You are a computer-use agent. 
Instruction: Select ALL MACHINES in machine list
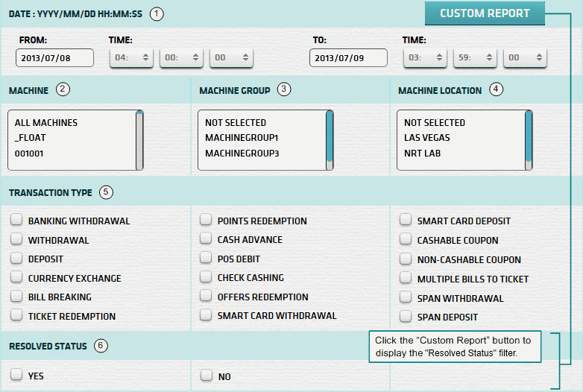point(46,122)
